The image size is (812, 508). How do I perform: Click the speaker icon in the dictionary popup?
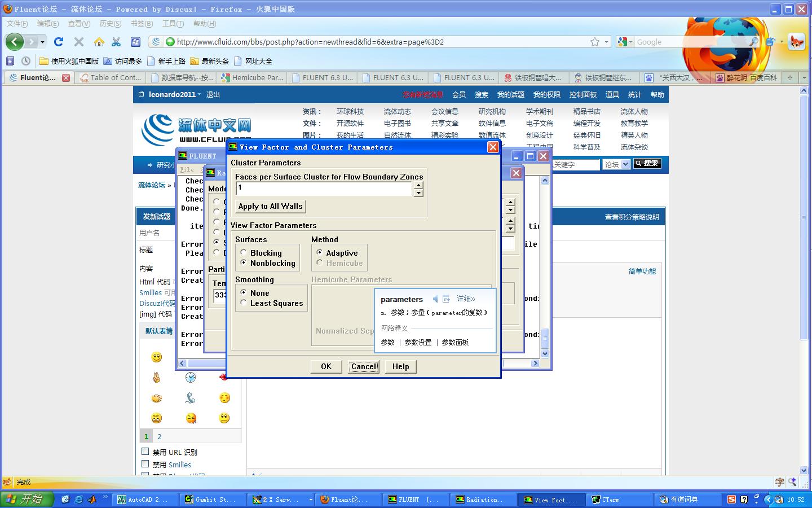tap(435, 299)
